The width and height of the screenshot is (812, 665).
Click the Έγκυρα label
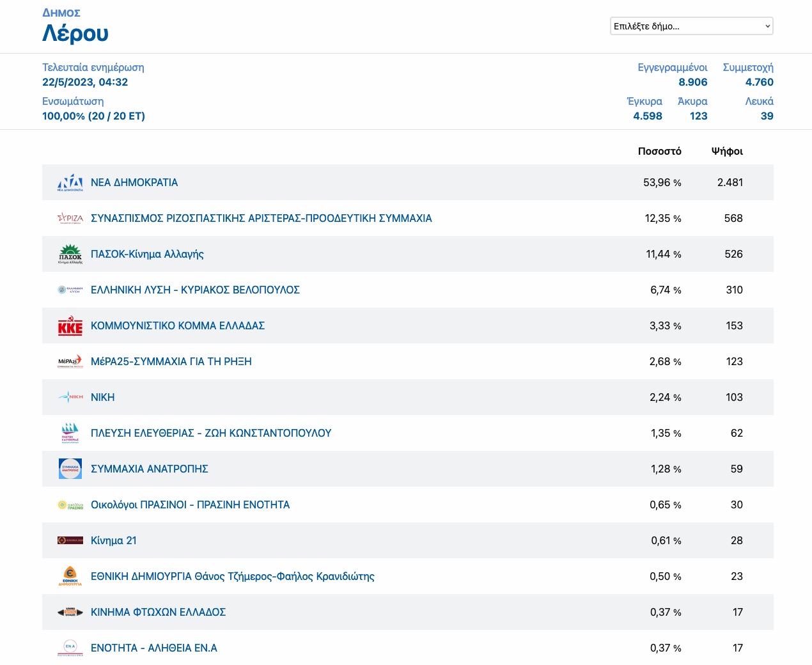644,101
